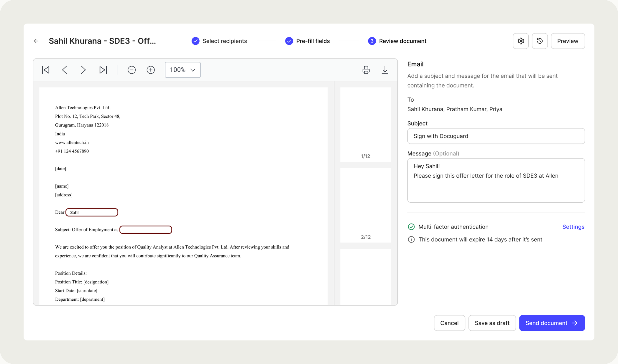Go to Select recipients step

pyautogui.click(x=219, y=41)
